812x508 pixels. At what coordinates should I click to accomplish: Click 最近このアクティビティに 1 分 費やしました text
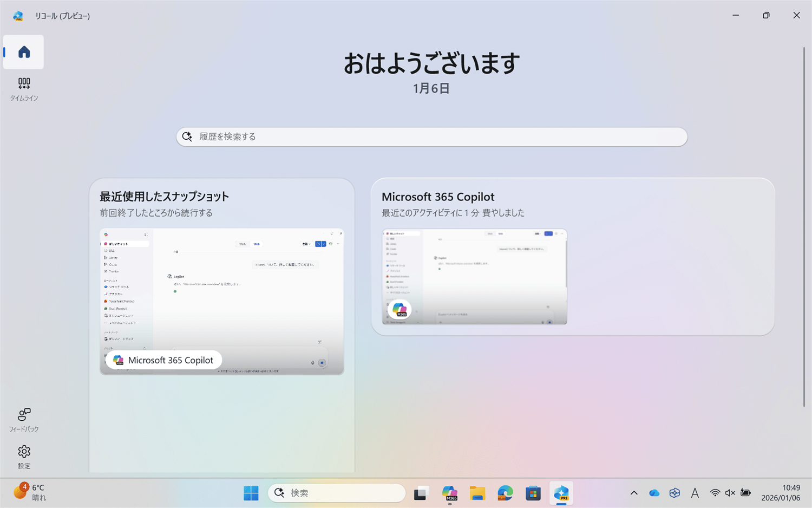pyautogui.click(x=453, y=213)
